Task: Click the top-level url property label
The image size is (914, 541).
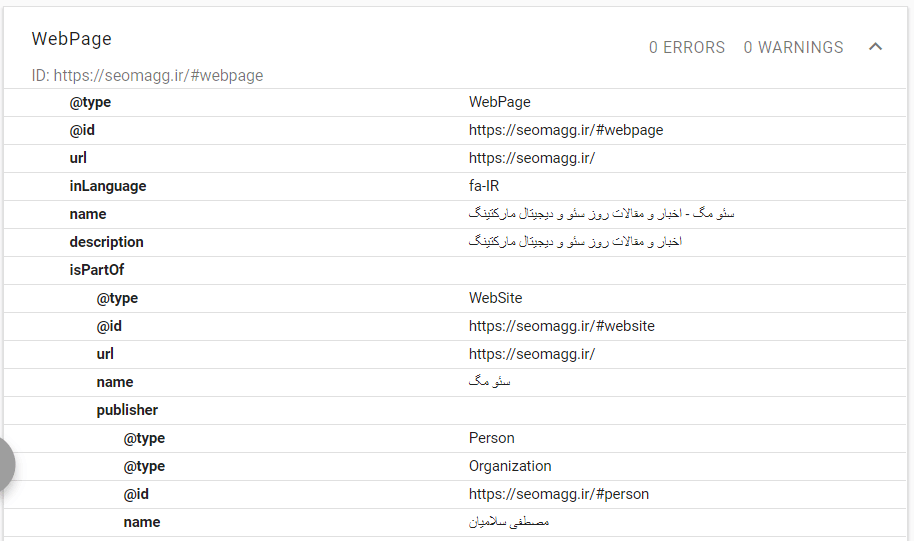Action: point(78,158)
